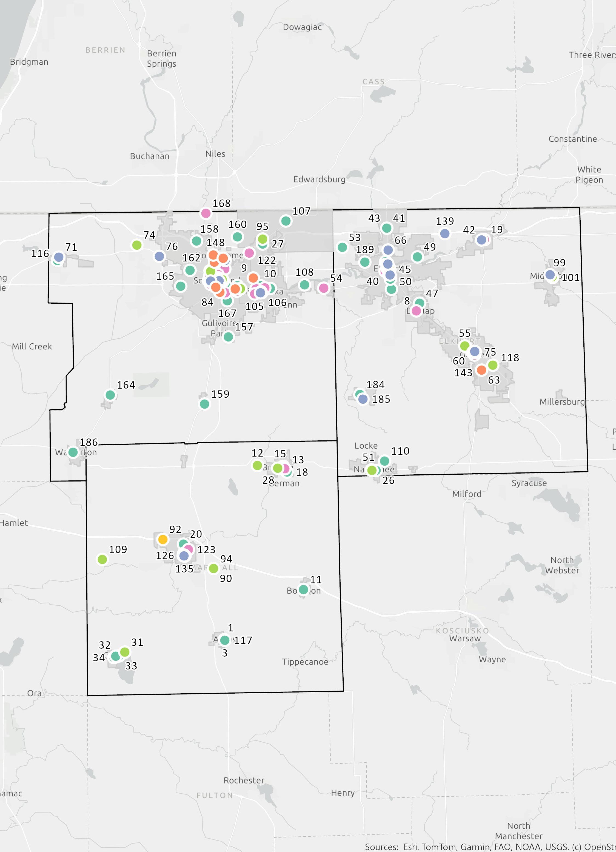
Task: Open the pink marker labeled 54
Action: coord(323,288)
